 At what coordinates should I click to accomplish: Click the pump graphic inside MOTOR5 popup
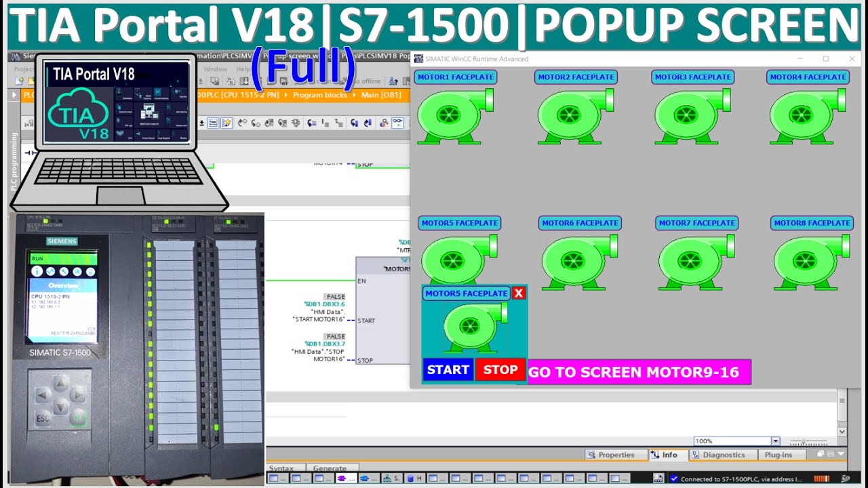(475, 328)
